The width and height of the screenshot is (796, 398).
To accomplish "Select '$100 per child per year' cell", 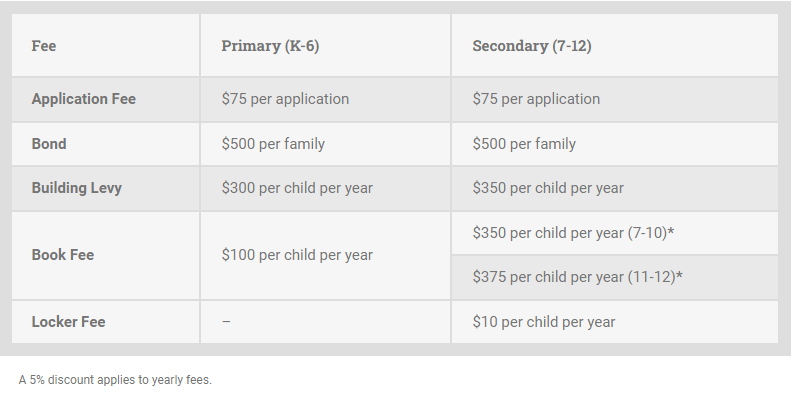I will [x=325, y=255].
